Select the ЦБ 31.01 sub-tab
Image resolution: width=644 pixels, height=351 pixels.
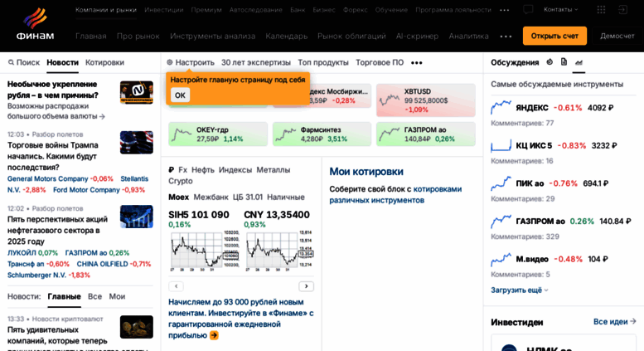coord(248,197)
